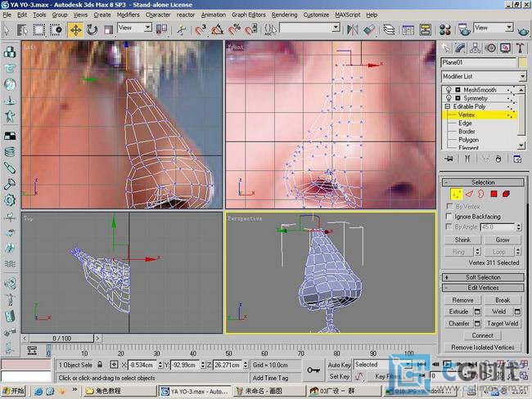Click the Target Weld button
The height and width of the screenshot is (399, 532).
(x=503, y=324)
